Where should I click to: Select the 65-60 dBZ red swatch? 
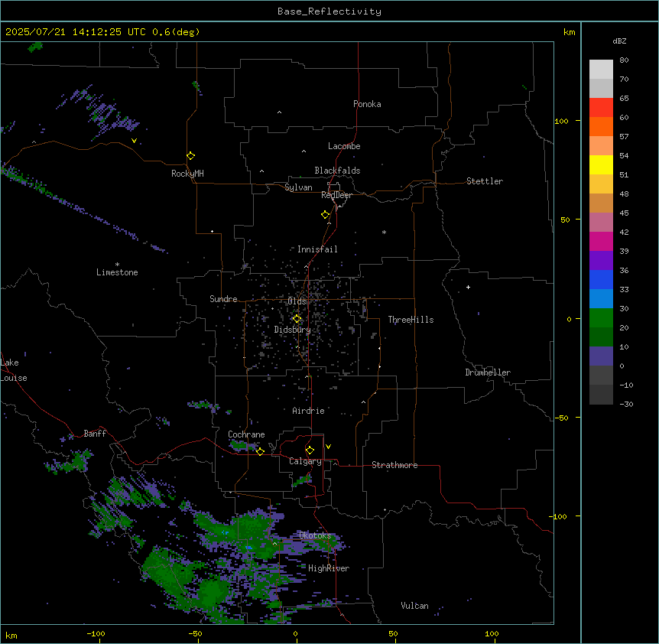(601, 108)
